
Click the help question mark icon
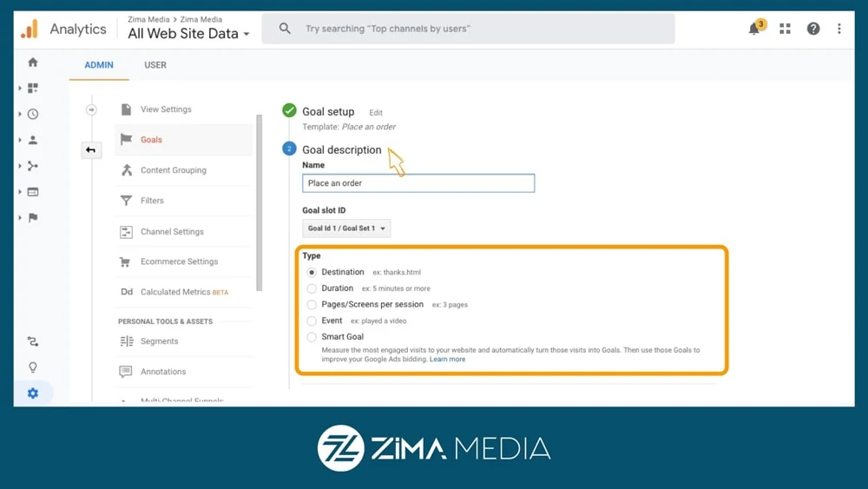point(813,29)
